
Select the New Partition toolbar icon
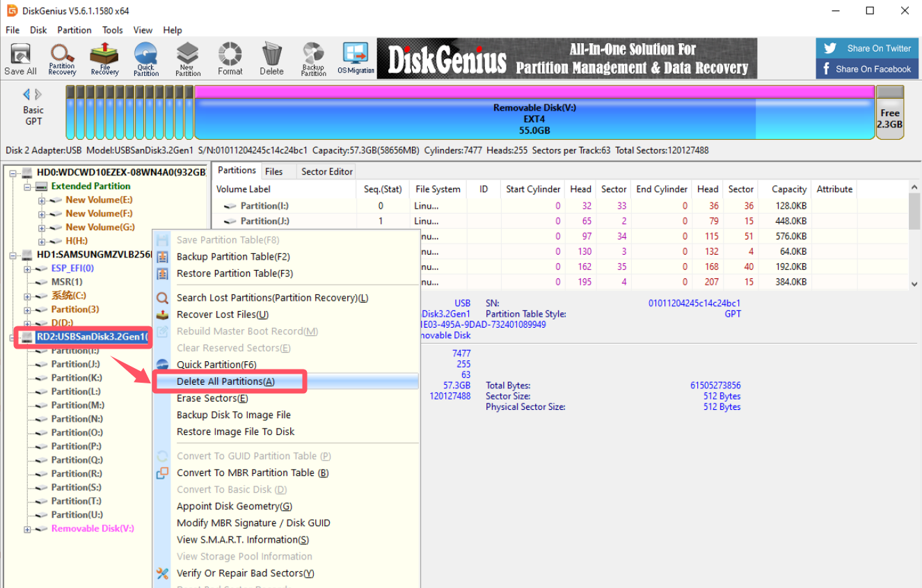click(188, 58)
